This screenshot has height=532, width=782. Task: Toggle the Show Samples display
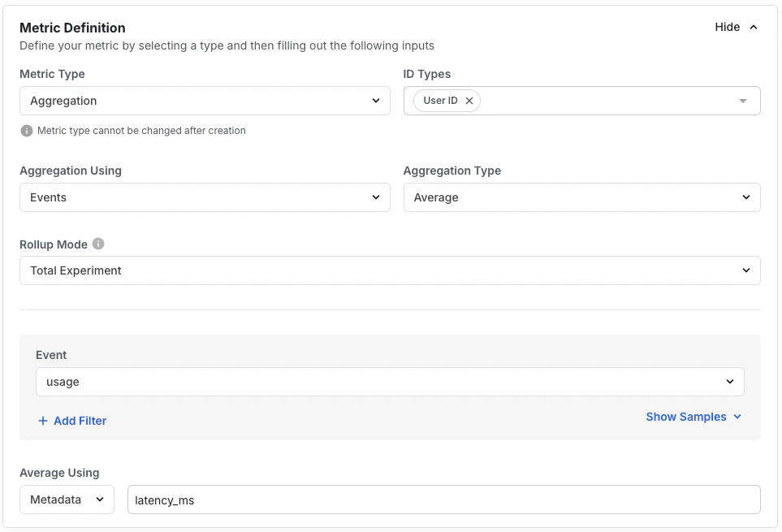[x=685, y=417]
